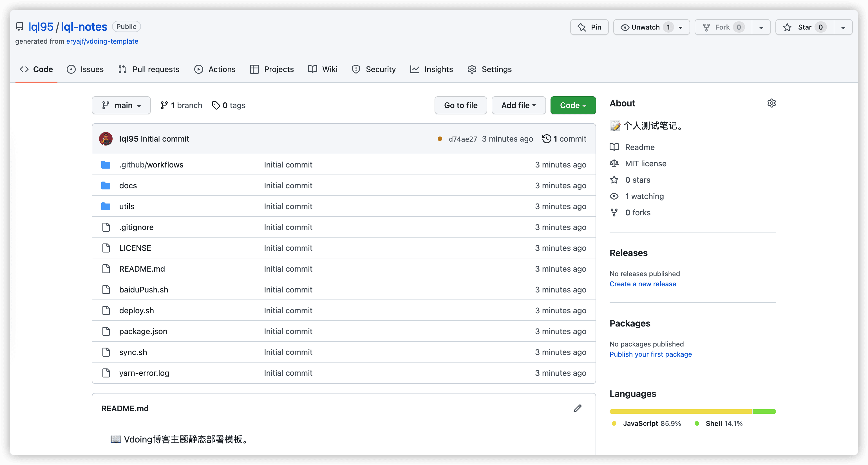Click the MIT license scale icon
868x465 pixels.
614,164
